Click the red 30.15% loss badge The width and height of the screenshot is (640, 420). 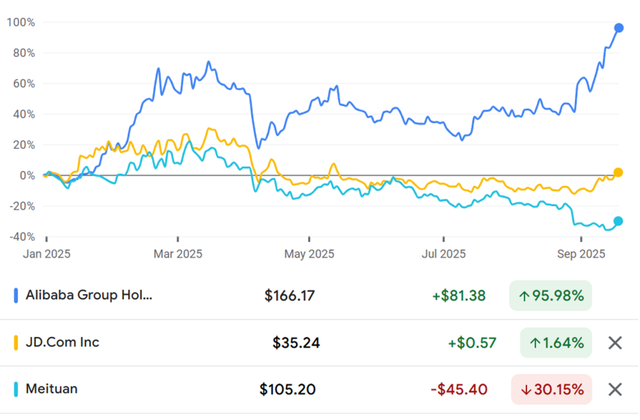tap(550, 389)
